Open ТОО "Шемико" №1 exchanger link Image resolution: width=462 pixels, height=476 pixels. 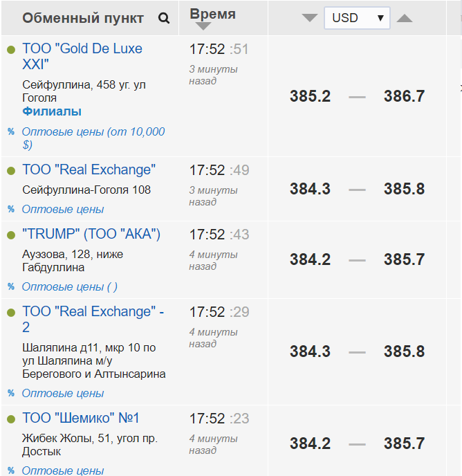[81, 418]
